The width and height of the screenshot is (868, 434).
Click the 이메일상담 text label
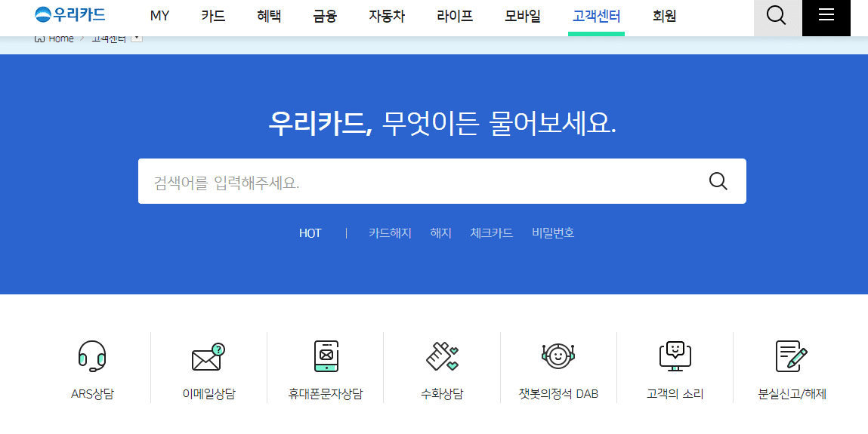209,394
